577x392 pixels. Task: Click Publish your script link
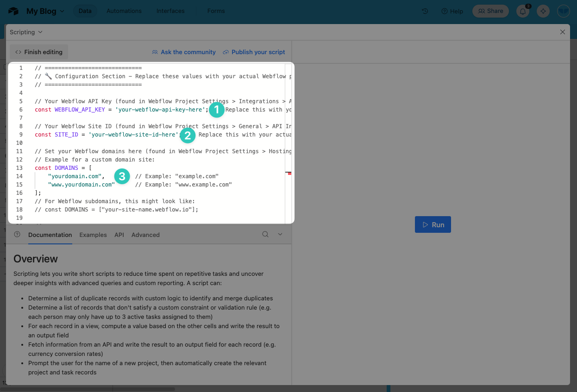coord(254,52)
